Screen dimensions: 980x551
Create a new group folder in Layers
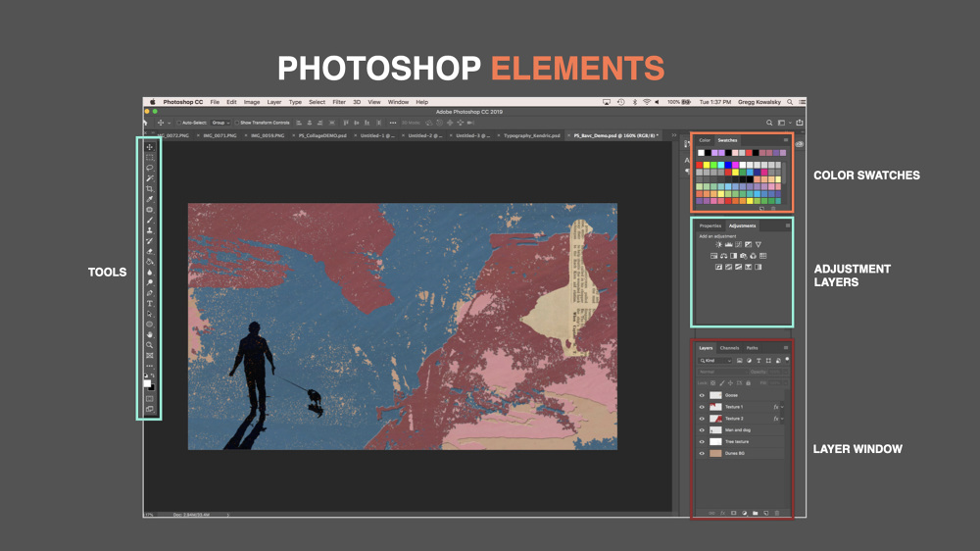[755, 512]
